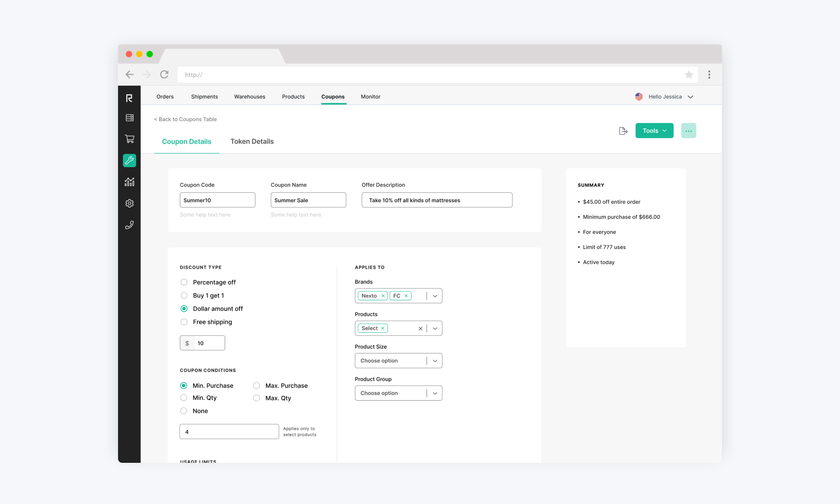Click the phone sidebar icon
Image resolution: width=840 pixels, height=504 pixels.
[129, 225]
